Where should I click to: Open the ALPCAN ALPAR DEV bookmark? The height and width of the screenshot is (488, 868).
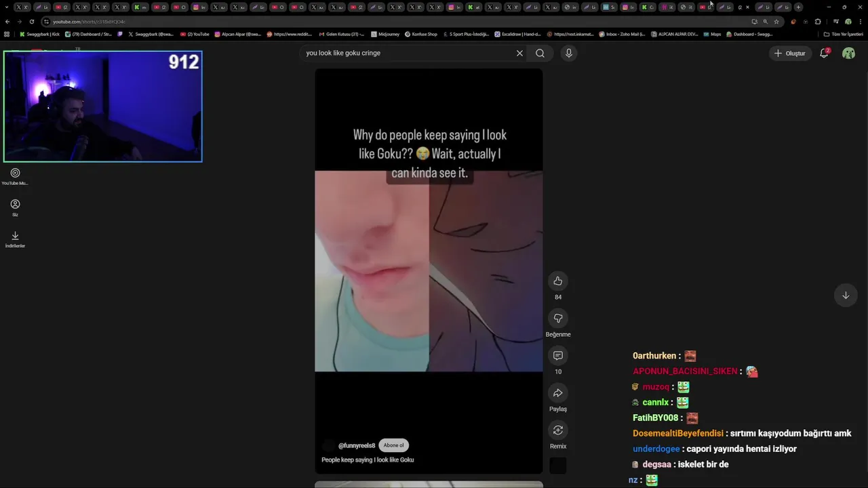click(x=674, y=34)
